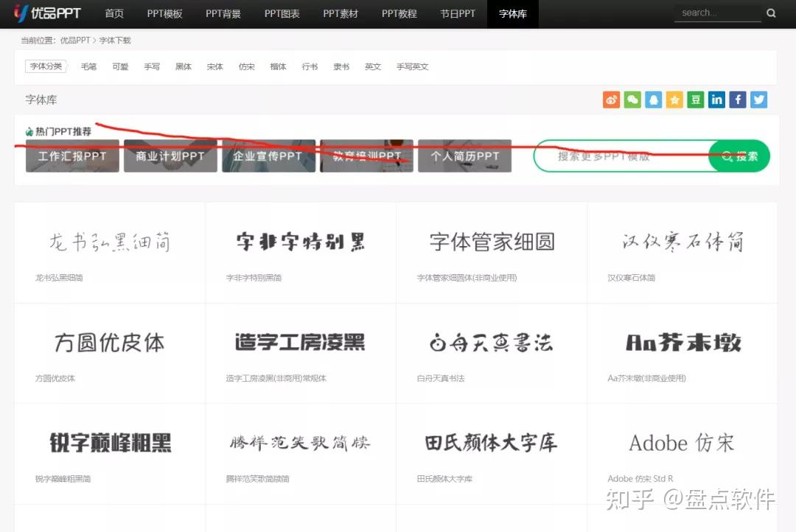Open the PPT模板 menu item
The height and width of the screenshot is (532, 796).
(164, 14)
